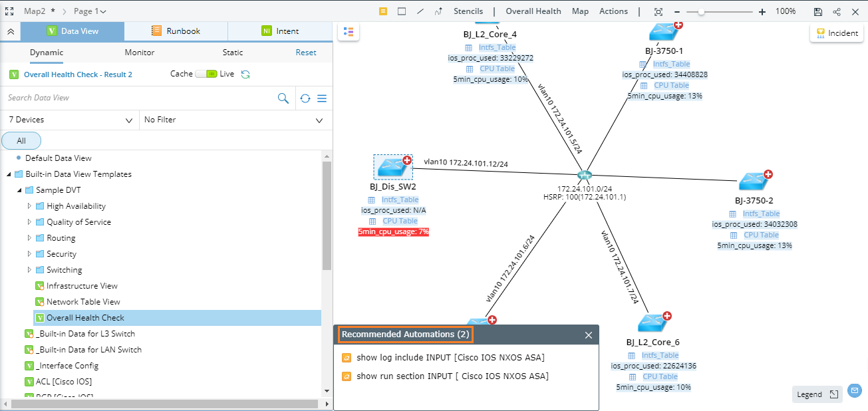Image resolution: width=868 pixels, height=411 pixels.
Task: Open the envelope icon at bottom right
Action: (856, 390)
